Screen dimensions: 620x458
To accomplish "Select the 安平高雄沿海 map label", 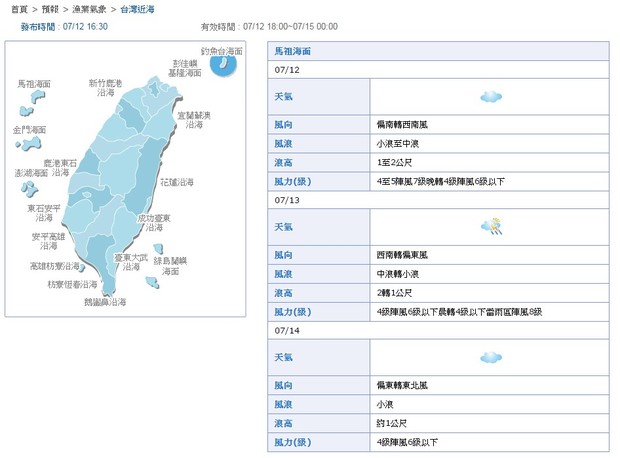I will (48, 241).
